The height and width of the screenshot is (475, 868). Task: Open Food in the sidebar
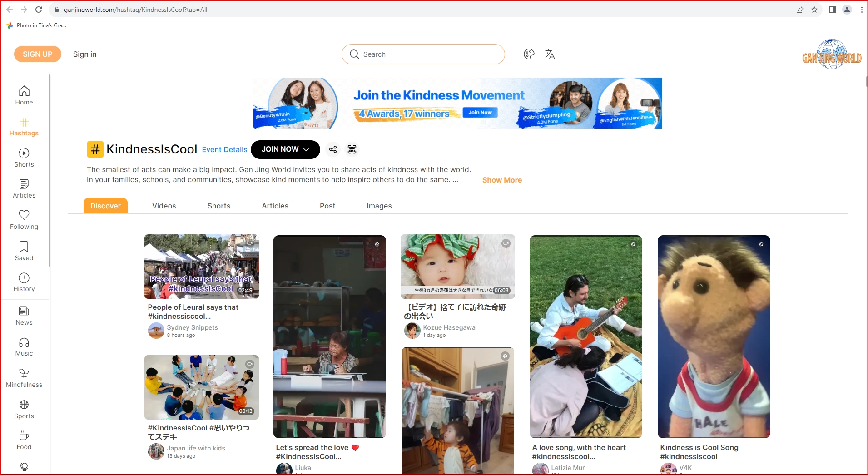pos(24,440)
